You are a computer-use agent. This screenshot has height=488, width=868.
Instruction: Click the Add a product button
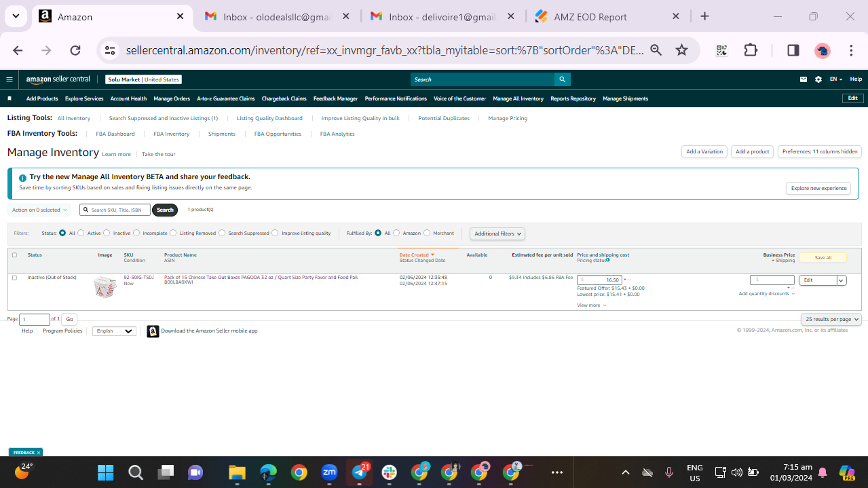point(753,152)
